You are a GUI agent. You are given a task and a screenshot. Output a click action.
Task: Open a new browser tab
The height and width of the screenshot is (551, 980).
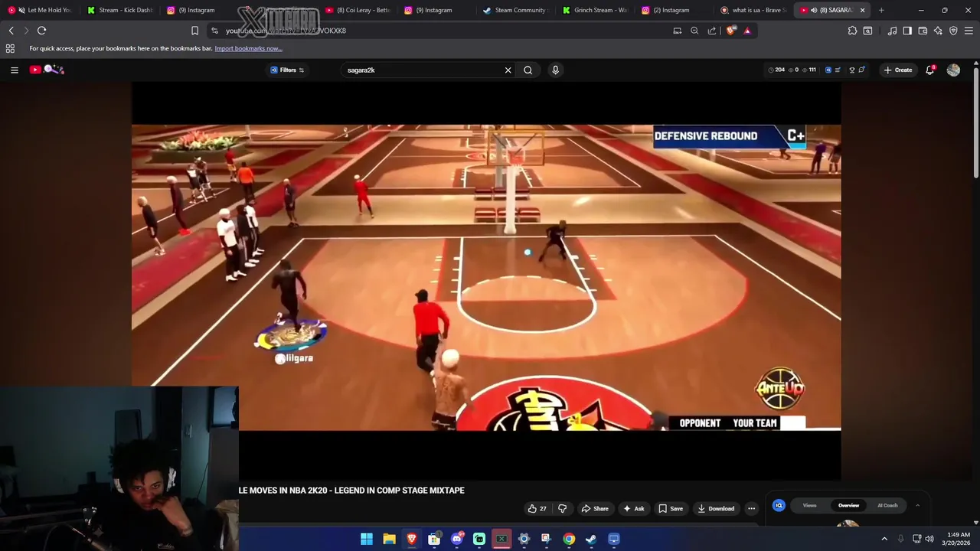click(881, 10)
